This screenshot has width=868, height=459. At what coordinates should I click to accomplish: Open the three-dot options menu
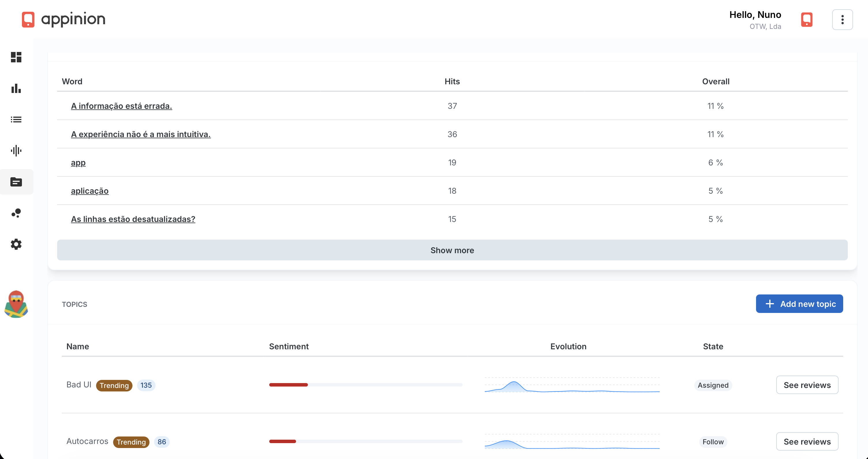[842, 20]
